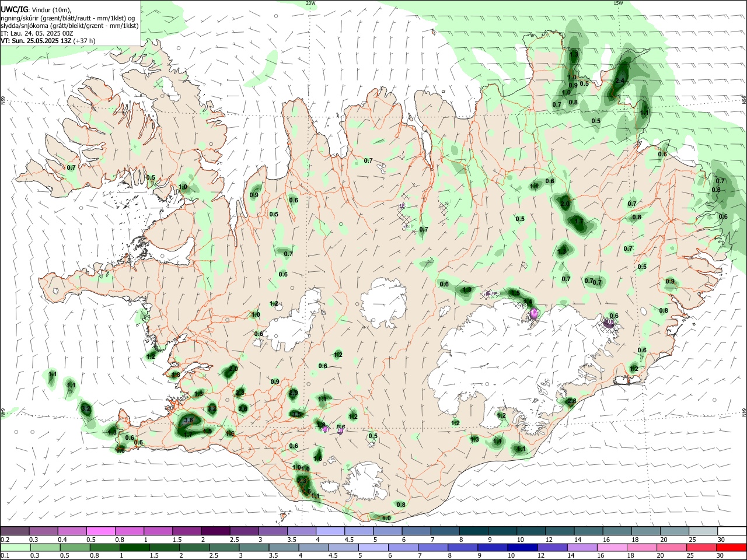
Task: Select rain legend swatch between 0.3 and 0.5
Action: click(45, 548)
